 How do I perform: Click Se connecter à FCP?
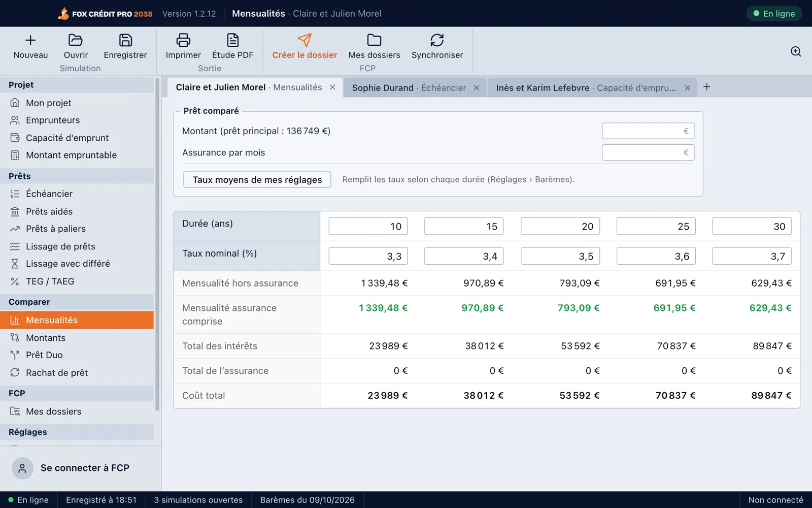[x=81, y=468]
